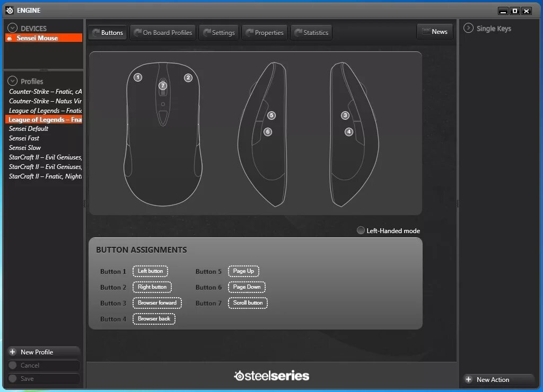This screenshot has width=543, height=392.
Task: Click mouse diagram button marker 1
Action: (x=138, y=77)
